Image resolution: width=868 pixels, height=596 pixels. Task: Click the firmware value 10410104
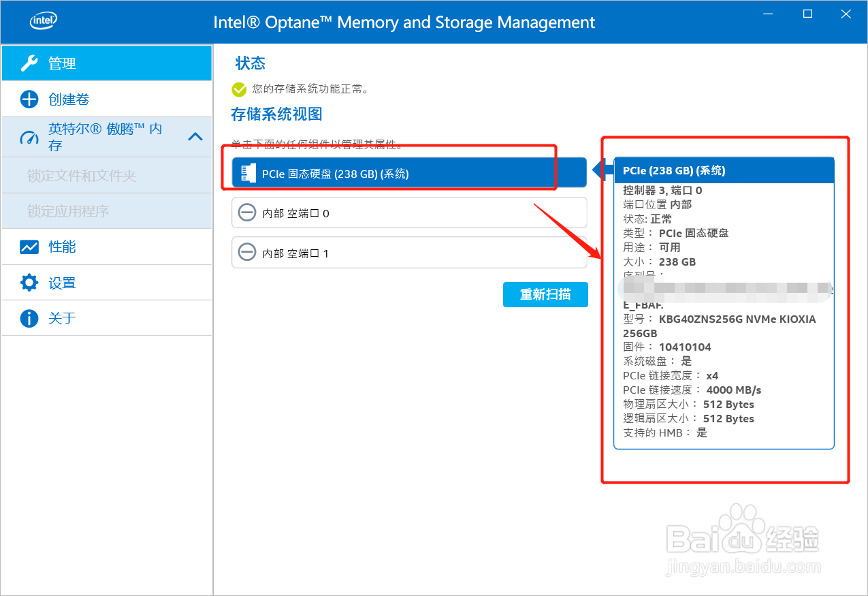click(x=685, y=347)
